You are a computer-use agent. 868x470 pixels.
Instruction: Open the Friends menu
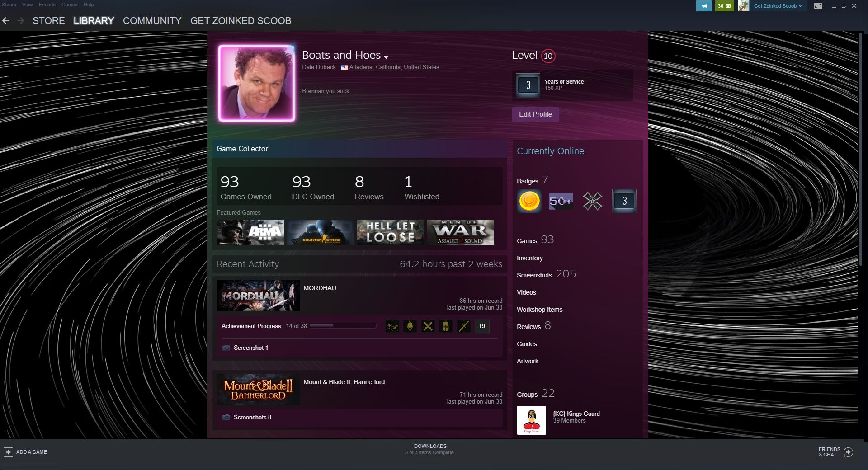(47, 5)
